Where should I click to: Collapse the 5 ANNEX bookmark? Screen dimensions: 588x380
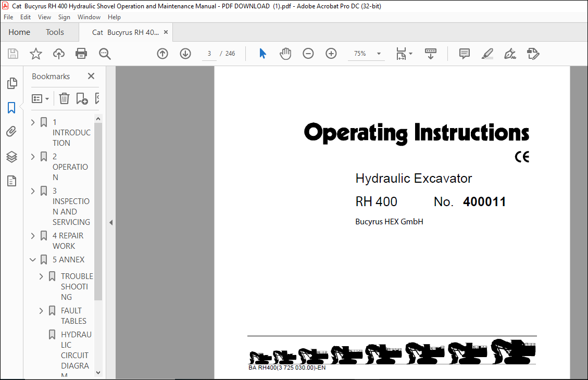click(33, 260)
